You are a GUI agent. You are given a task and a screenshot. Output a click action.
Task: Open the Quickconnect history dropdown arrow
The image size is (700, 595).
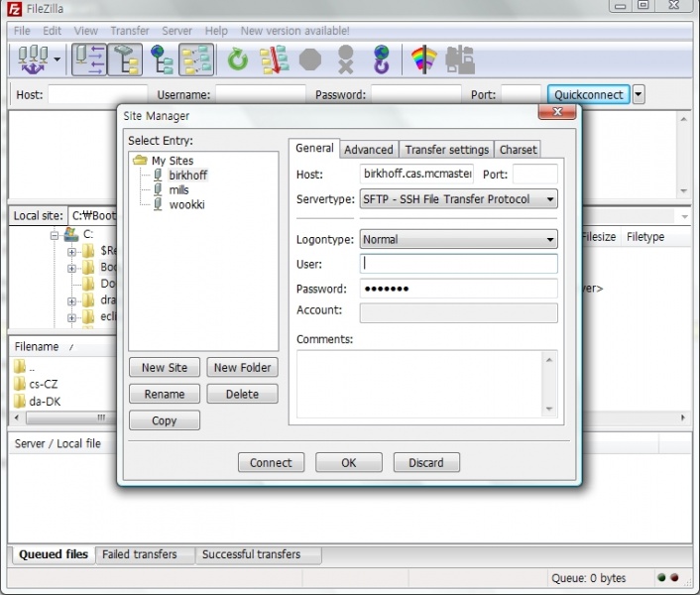pos(639,95)
